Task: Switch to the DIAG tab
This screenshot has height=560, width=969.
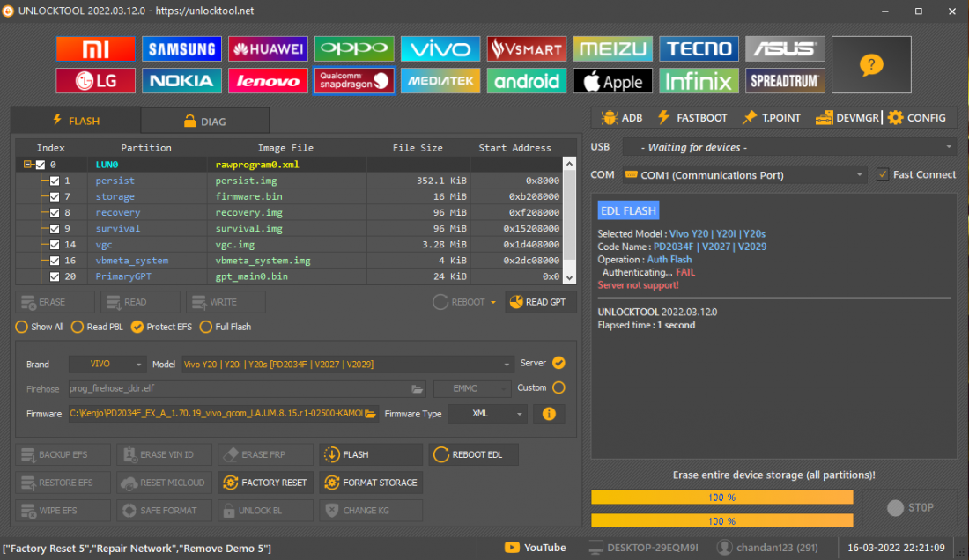Action: click(205, 121)
